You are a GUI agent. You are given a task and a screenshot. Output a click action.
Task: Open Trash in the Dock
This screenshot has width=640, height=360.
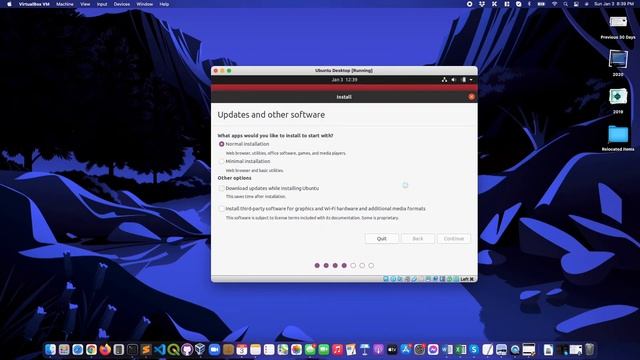pos(589,349)
